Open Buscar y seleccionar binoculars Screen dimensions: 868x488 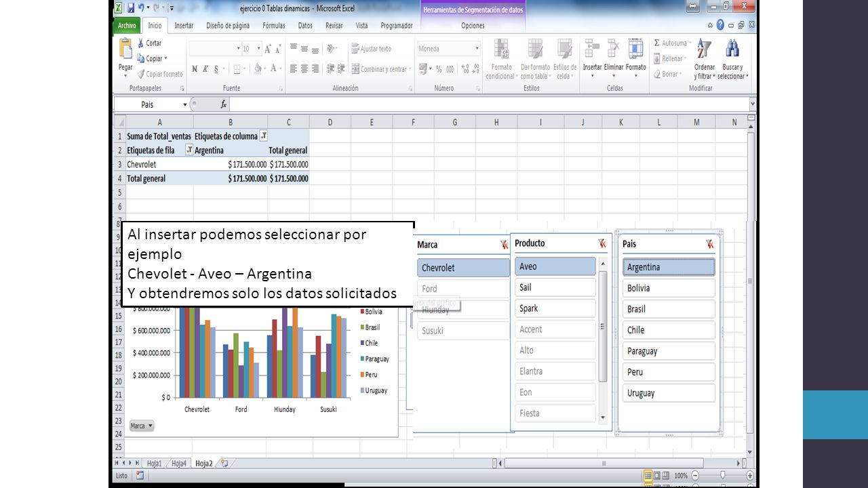732,59
